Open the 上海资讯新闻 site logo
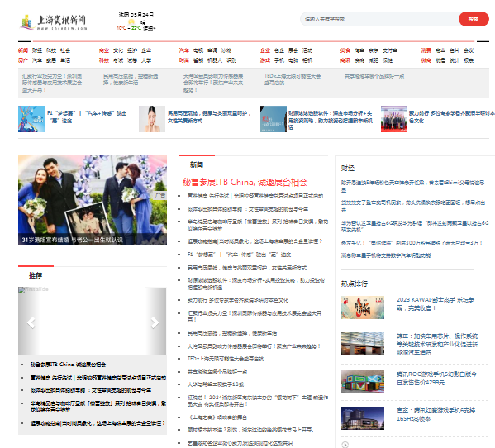This screenshot has width=495, height=448. [x=53, y=22]
